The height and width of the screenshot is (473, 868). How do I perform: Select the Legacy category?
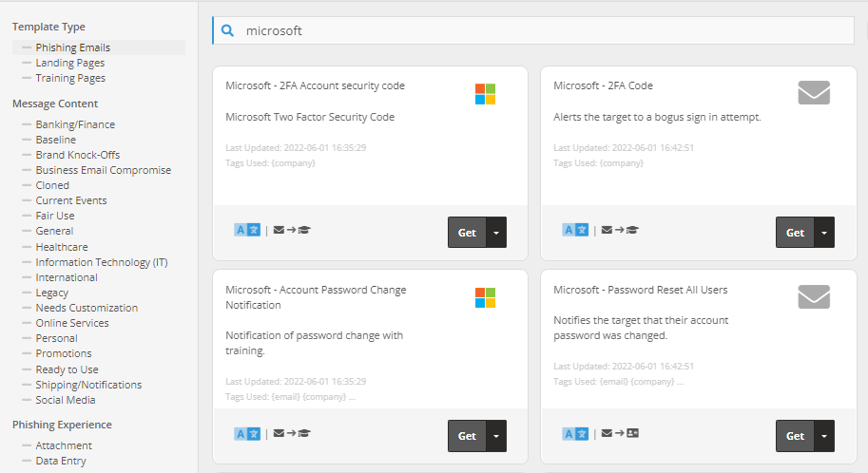[x=52, y=293]
